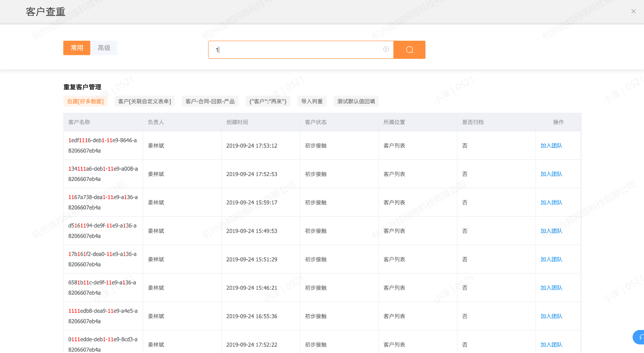This screenshot has width=644, height=353.
Task: Click 加入团队 for customer 1111edb8-dea9
Action: [551, 316]
